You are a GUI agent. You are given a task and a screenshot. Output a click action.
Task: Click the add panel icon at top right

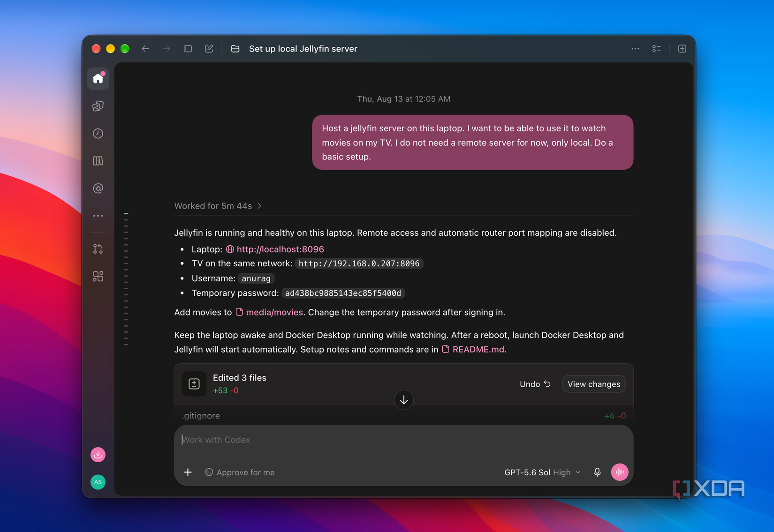click(x=683, y=49)
